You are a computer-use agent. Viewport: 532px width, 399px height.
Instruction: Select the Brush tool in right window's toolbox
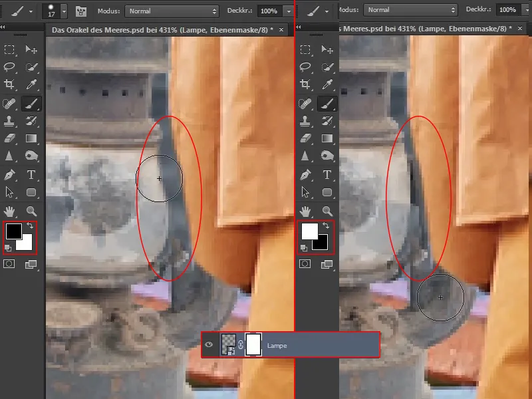click(x=327, y=104)
